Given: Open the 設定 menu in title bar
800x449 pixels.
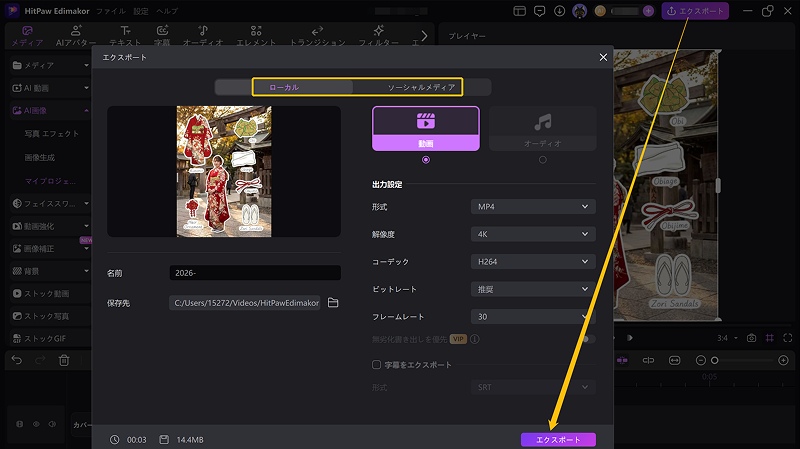Looking at the screenshot, I should click(x=141, y=10).
